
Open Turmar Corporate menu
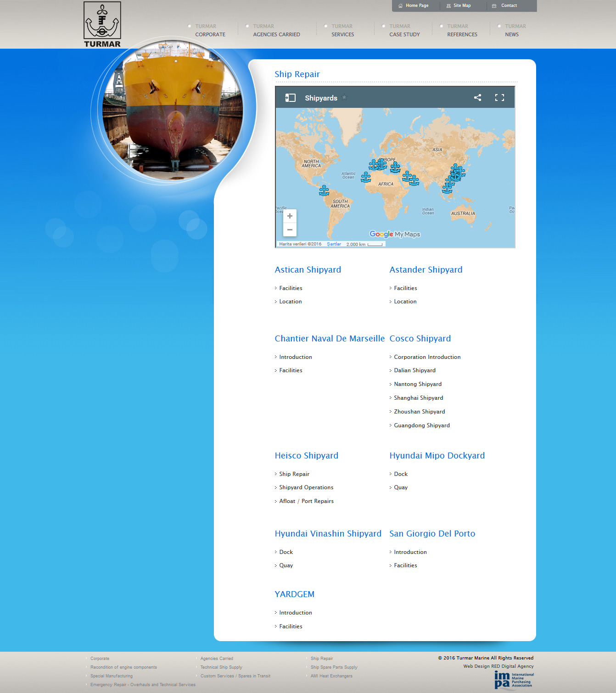pyautogui.click(x=210, y=30)
